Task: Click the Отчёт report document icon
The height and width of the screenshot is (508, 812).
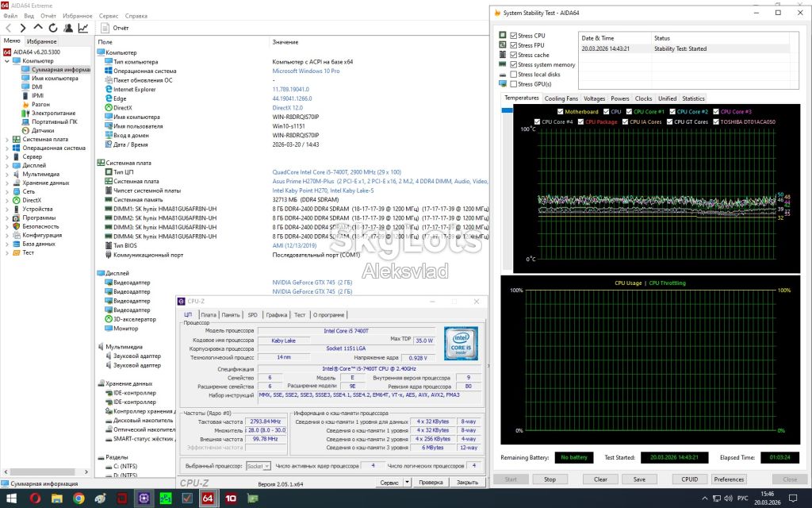Action: pyautogui.click(x=105, y=28)
